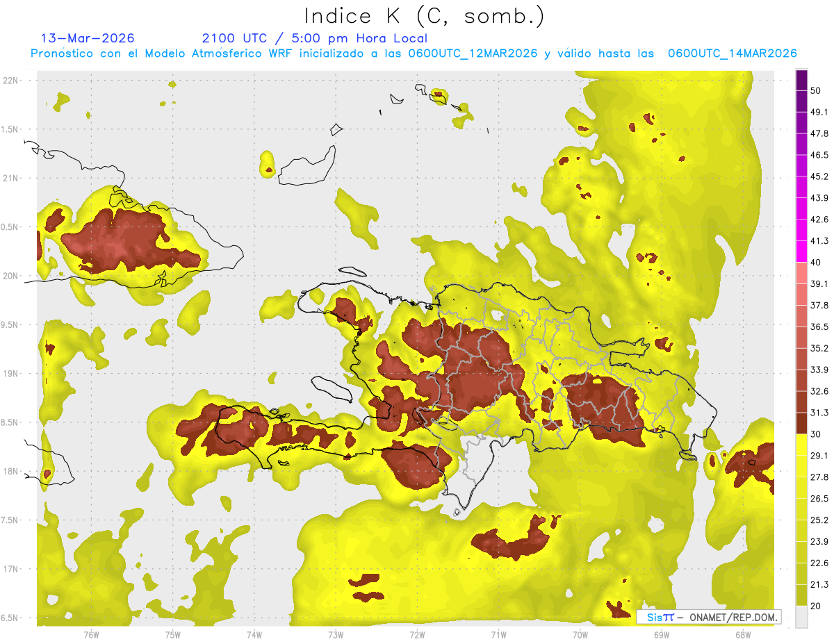Screen dimensions: 834x644
Task: Click the '43.9' value on the color scale
Action: 819,199
